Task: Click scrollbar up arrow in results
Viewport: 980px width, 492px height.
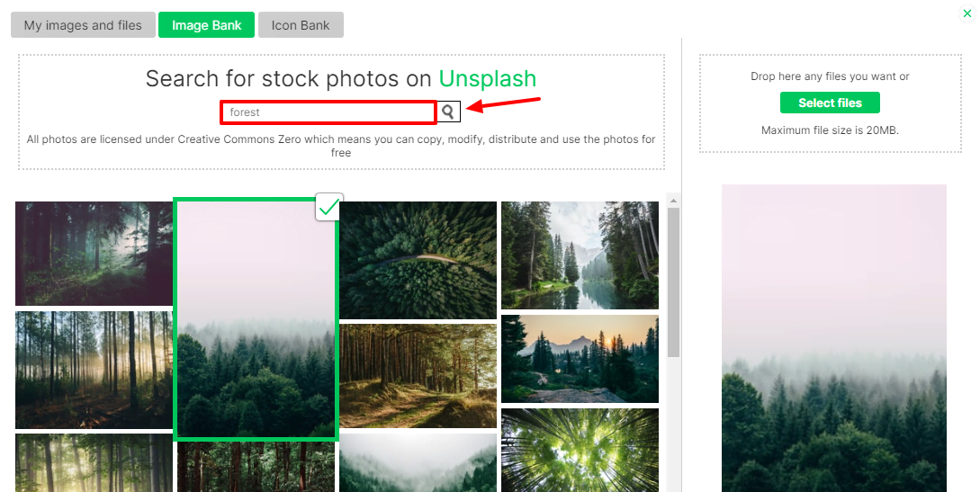Action: coord(673,201)
